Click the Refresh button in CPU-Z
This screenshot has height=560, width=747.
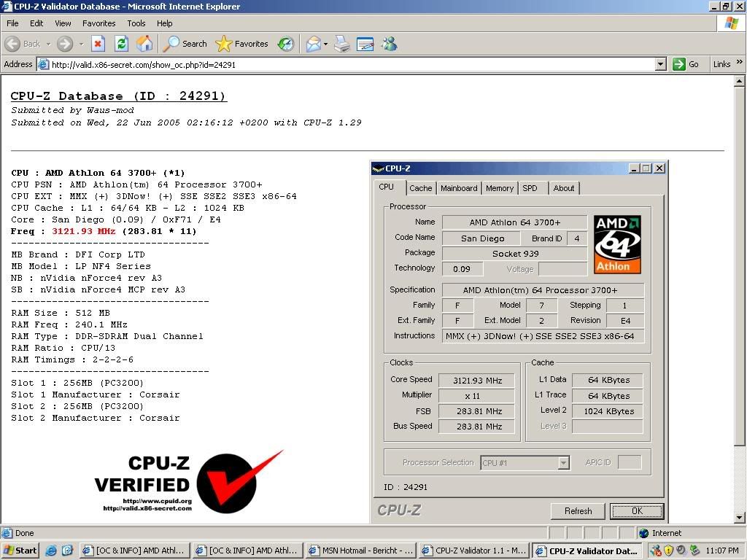(x=578, y=511)
